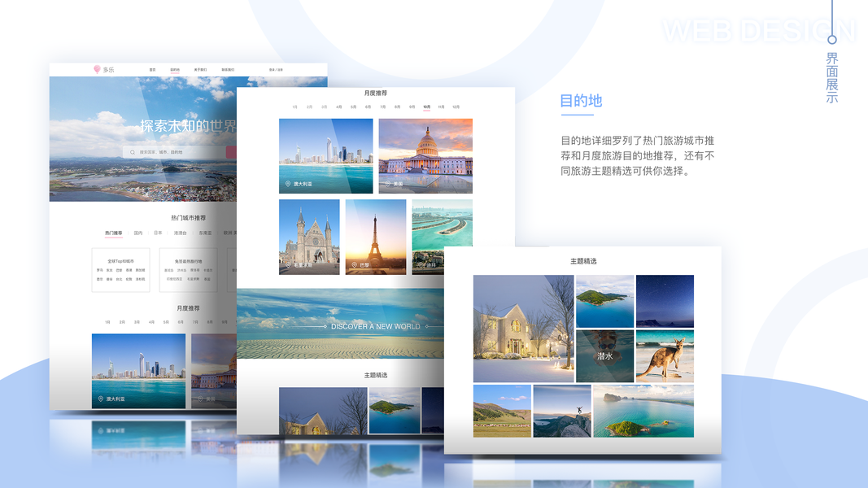The height and width of the screenshot is (488, 868).
Task: Open the 全球Top10城市 card
Action: point(120,270)
